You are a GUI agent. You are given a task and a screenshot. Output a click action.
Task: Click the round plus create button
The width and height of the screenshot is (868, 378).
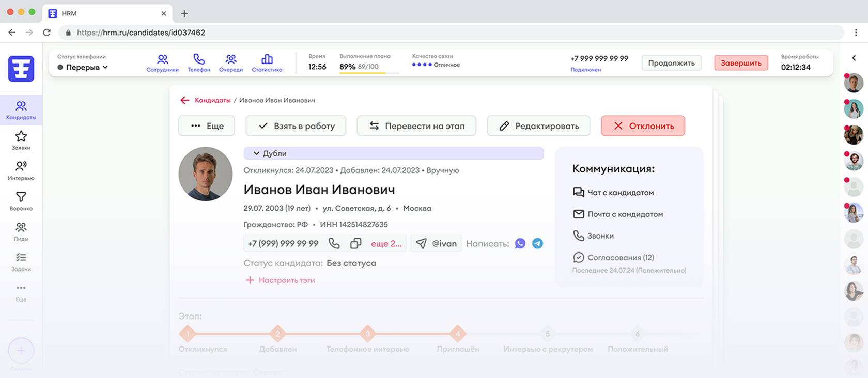(21, 351)
